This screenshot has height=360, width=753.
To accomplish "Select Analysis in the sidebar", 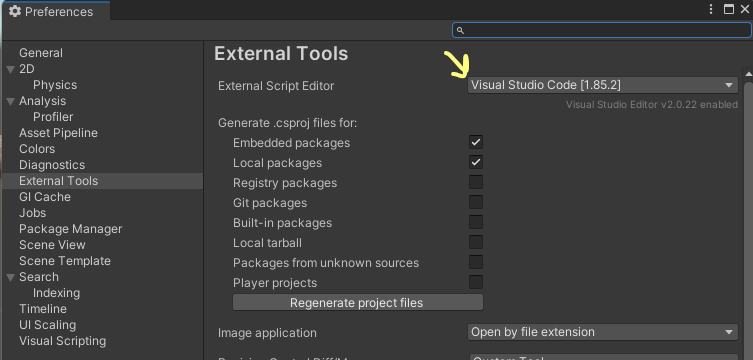I will (42, 101).
